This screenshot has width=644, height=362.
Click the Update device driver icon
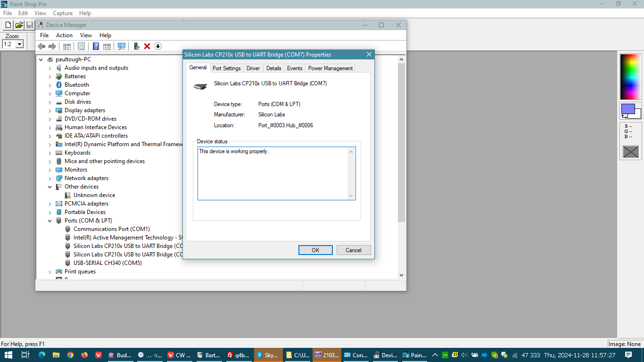point(137,46)
